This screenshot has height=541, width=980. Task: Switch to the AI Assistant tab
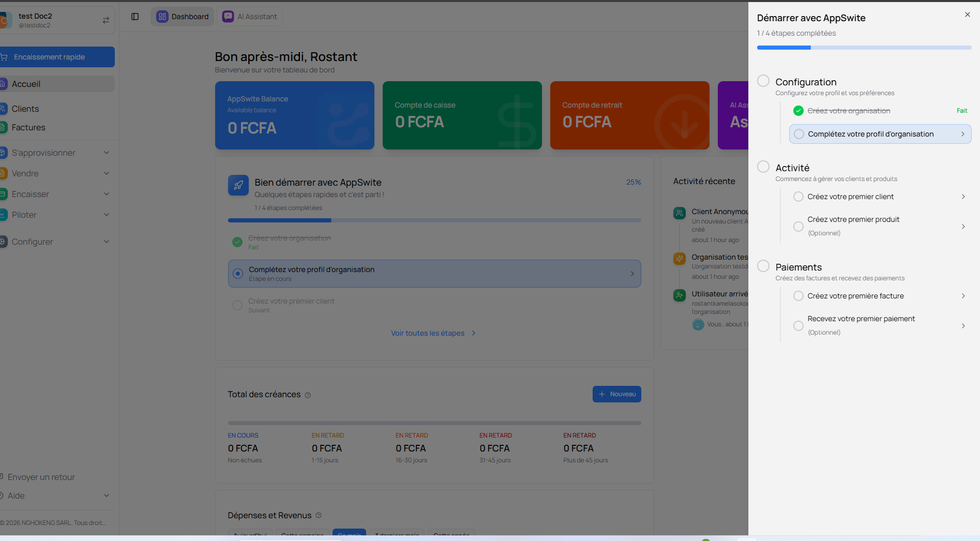(250, 17)
